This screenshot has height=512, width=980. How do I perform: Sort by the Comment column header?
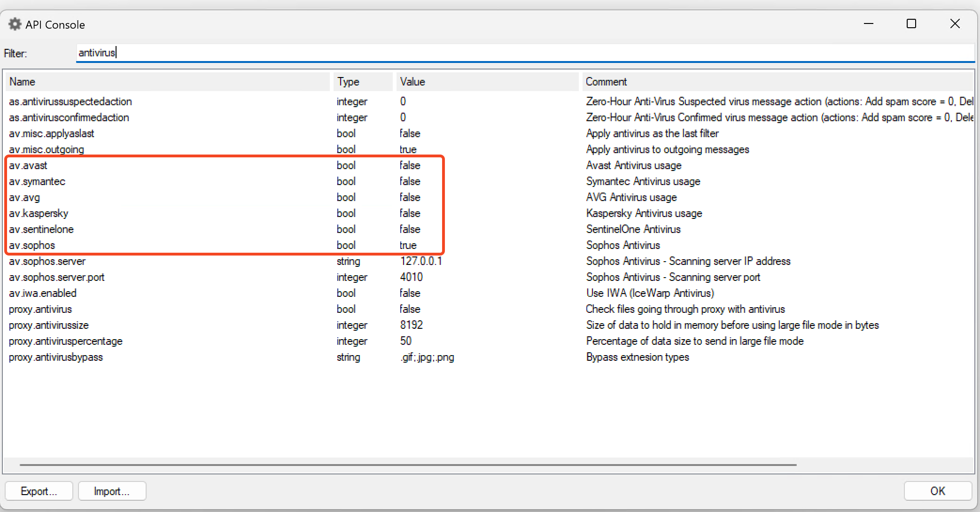click(778, 82)
